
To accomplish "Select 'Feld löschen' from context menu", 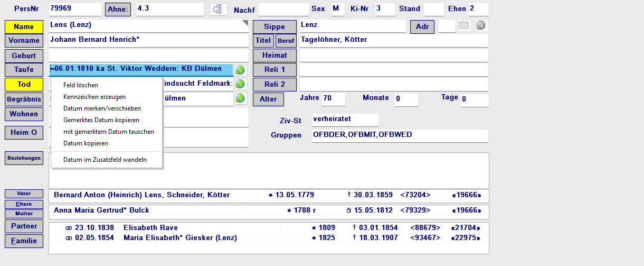I will pyautogui.click(x=81, y=85).
